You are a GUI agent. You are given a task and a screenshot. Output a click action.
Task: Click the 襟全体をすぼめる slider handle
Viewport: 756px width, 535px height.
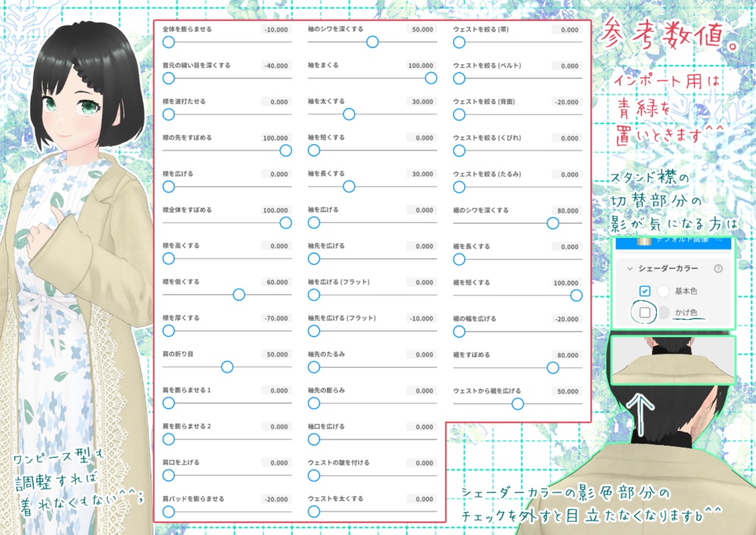[x=286, y=222]
